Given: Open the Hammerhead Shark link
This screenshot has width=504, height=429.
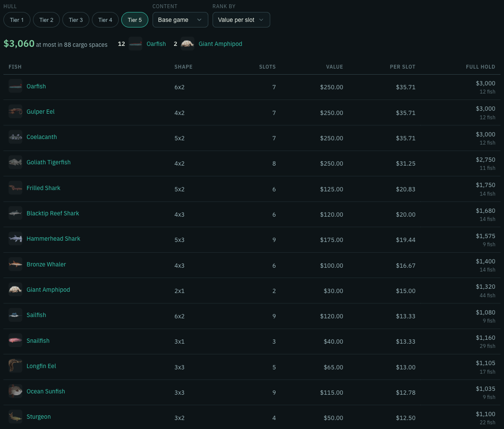Looking at the screenshot, I should pos(53,239).
